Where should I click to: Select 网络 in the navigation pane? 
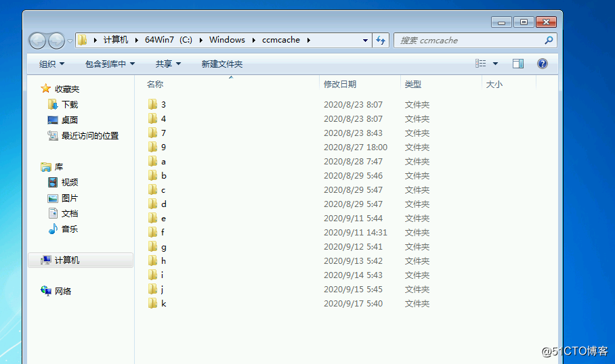pos(63,291)
